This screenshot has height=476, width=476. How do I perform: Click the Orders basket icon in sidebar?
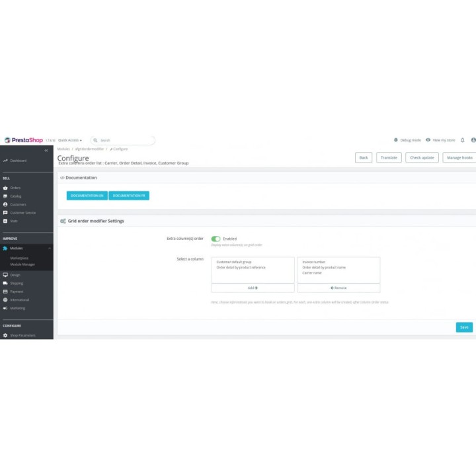(5, 188)
